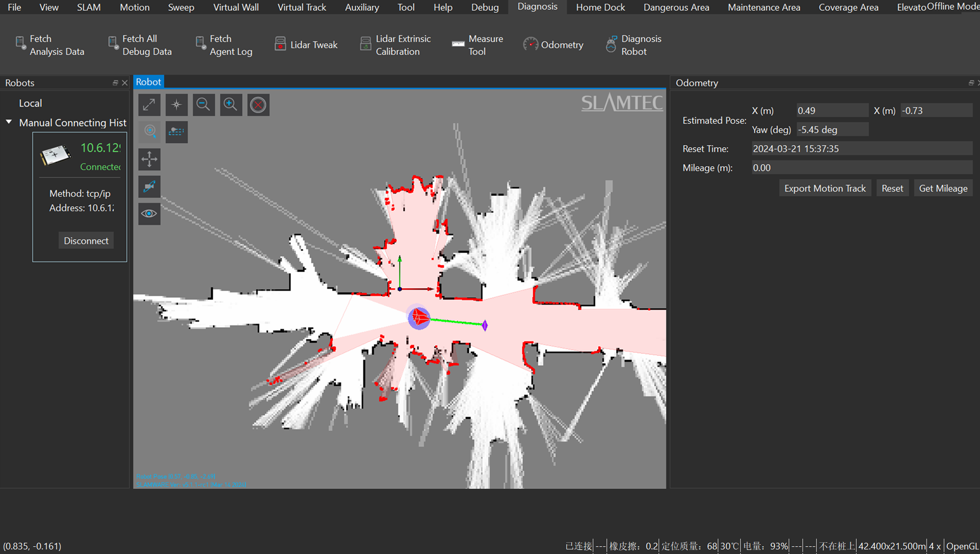This screenshot has width=980, height=554.
Task: Zoom out the map view
Action: 203,105
